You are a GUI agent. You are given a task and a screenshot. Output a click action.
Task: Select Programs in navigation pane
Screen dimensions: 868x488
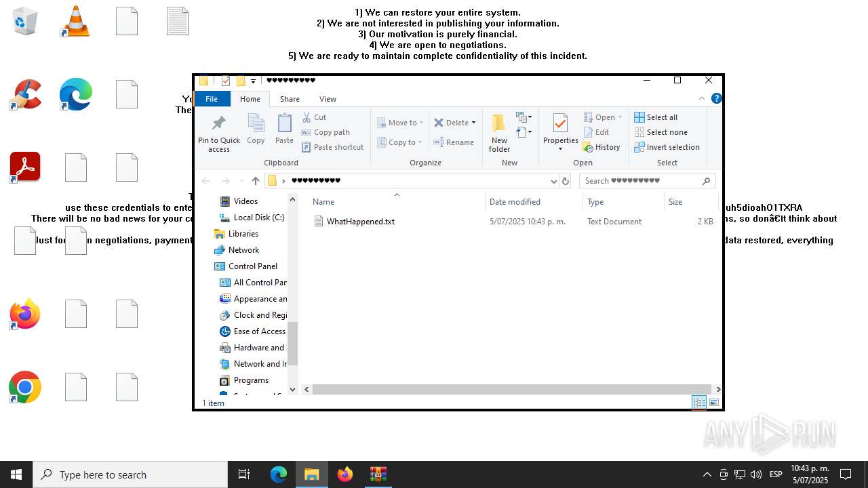244,380
